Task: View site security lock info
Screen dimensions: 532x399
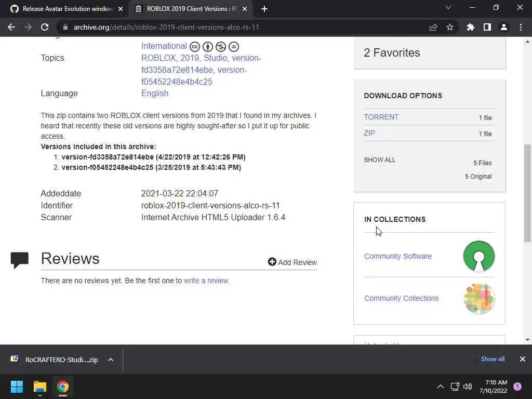Action: pyautogui.click(x=65, y=27)
